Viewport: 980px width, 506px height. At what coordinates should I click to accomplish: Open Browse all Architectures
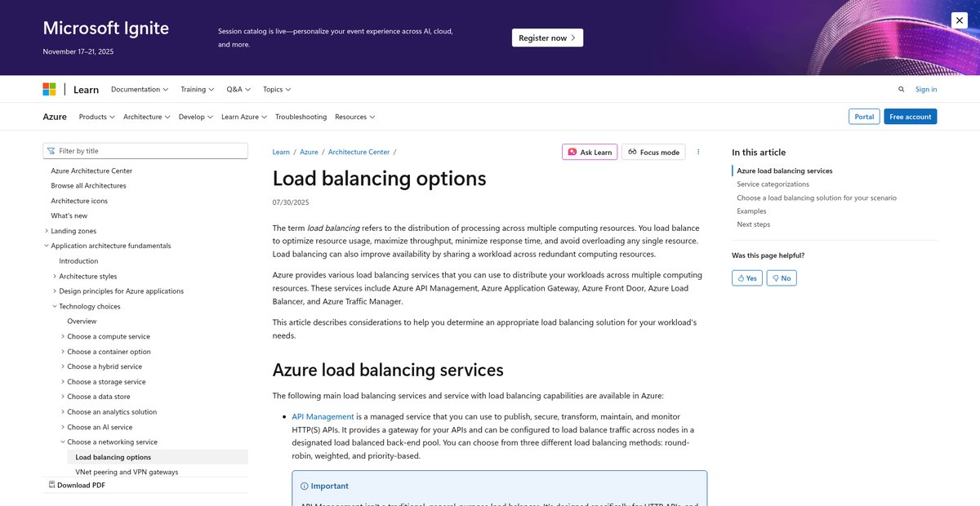tap(88, 185)
